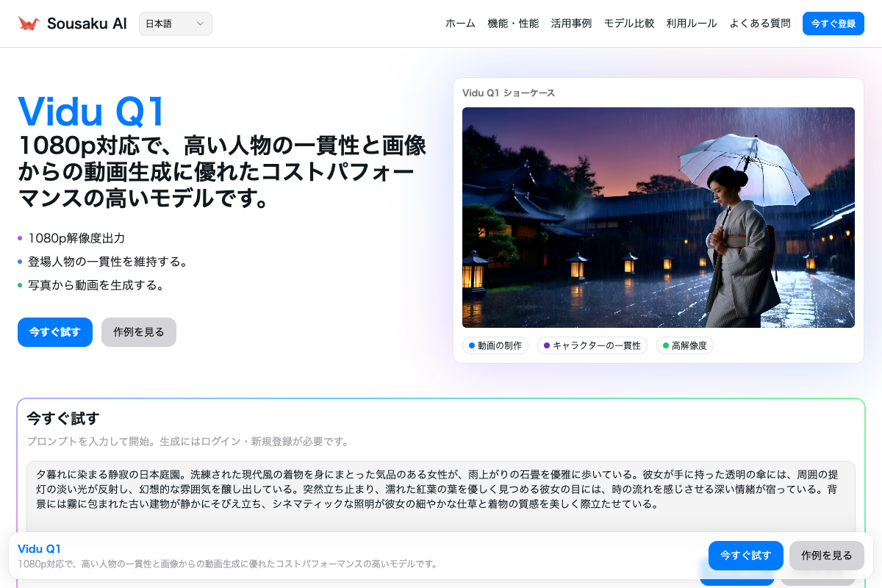Image resolution: width=882 pixels, height=588 pixels.
Task: Select 活用事例 in the top navigation
Action: (x=571, y=24)
